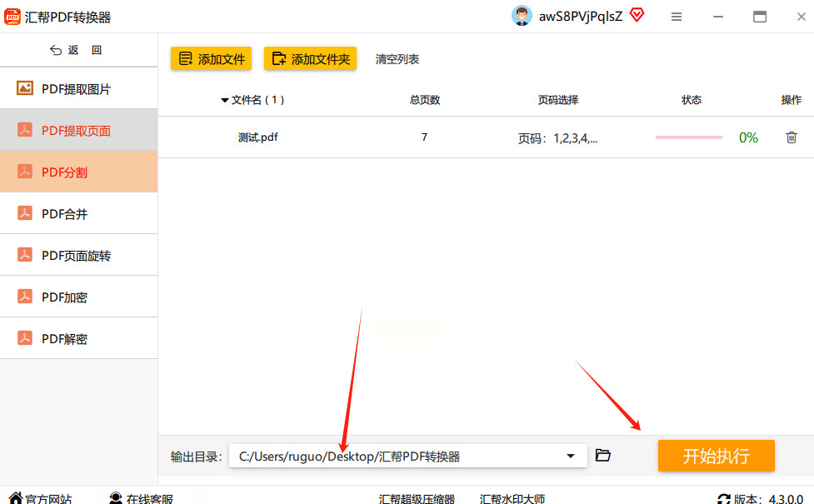Click the 官方网站 home icon
This screenshot has height=504, width=814.
coord(16,498)
